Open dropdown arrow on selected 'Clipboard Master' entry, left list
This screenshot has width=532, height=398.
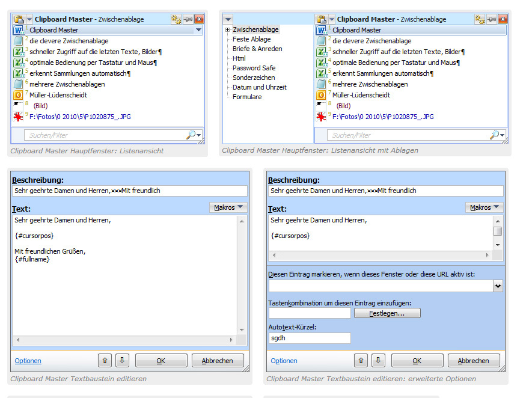pos(198,30)
